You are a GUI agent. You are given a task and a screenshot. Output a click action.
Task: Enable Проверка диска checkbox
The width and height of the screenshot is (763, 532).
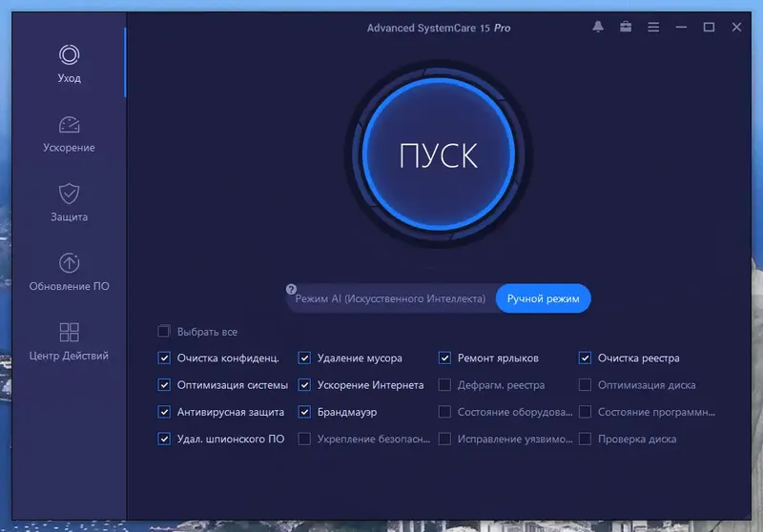pos(585,439)
